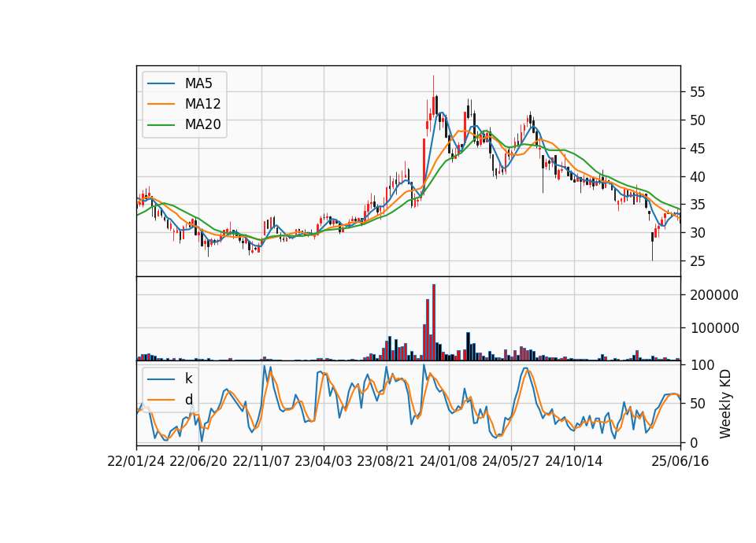This screenshot has height=543, width=756.
Task: Click the MA20 legend label
Action: point(202,125)
